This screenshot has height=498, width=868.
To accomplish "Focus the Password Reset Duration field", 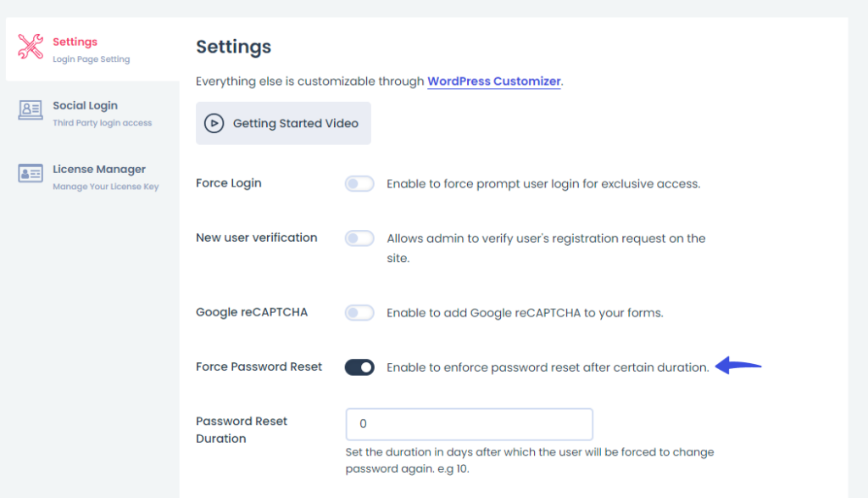I will 470,424.
